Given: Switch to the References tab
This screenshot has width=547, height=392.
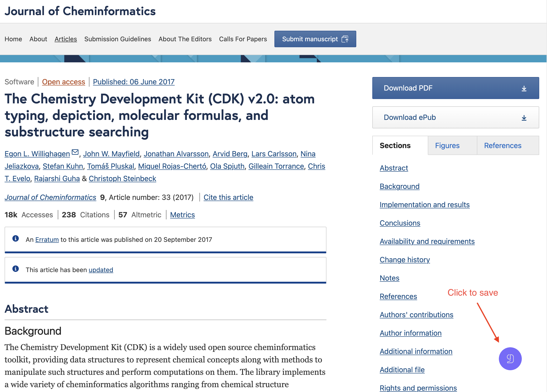Looking at the screenshot, I should click(x=502, y=146).
